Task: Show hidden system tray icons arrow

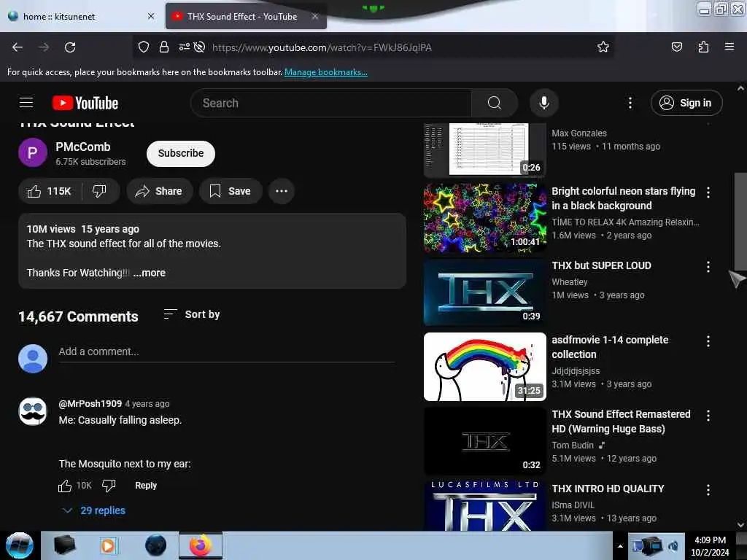Action: [620, 546]
